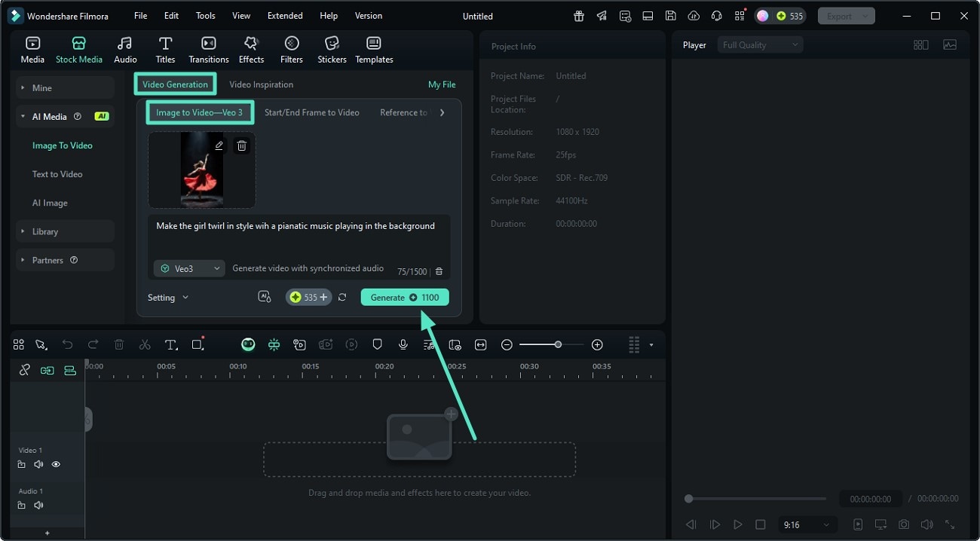
Task: Open the 9:16 aspect ratio dropdown
Action: pyautogui.click(x=807, y=524)
